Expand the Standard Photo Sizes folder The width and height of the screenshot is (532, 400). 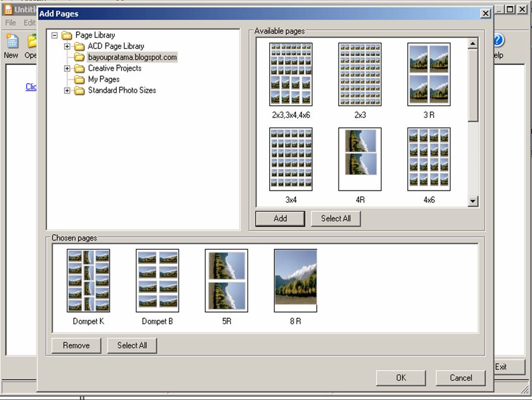pos(67,90)
